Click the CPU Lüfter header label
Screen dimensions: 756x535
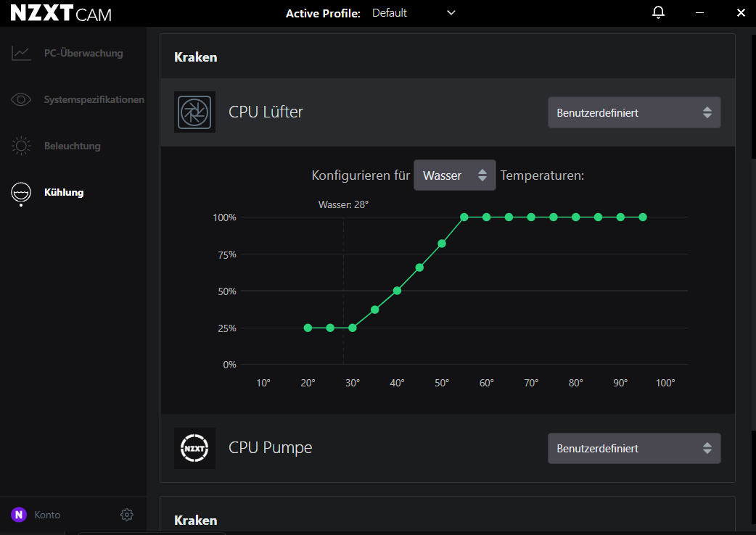266,112
